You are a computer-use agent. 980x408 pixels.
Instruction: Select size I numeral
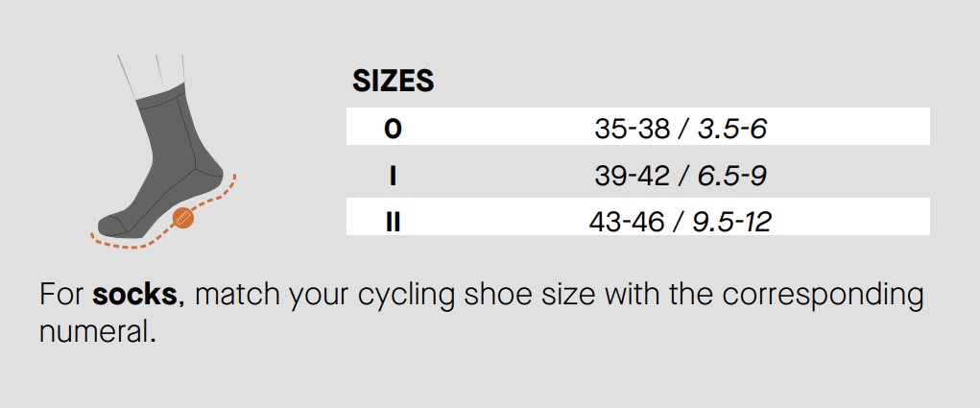pyautogui.click(x=393, y=175)
